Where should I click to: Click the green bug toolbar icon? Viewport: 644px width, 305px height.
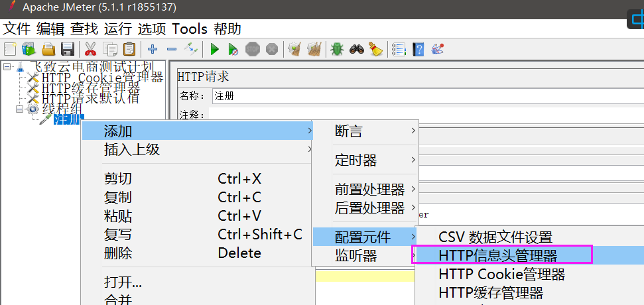click(x=338, y=50)
